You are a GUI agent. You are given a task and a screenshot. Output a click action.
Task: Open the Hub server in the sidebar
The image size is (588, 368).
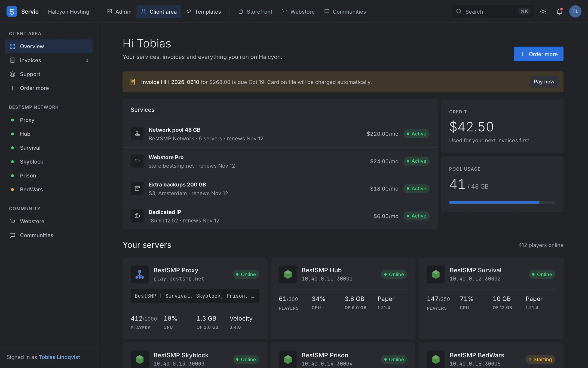49,134
